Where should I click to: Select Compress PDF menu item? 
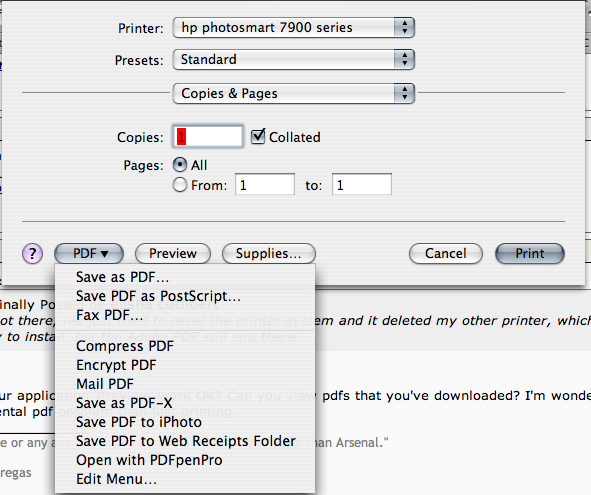coord(185,346)
